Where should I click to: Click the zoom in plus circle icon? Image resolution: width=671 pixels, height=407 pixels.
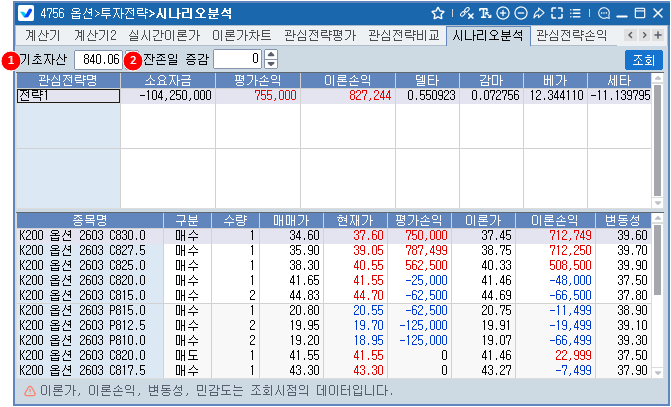(x=503, y=14)
